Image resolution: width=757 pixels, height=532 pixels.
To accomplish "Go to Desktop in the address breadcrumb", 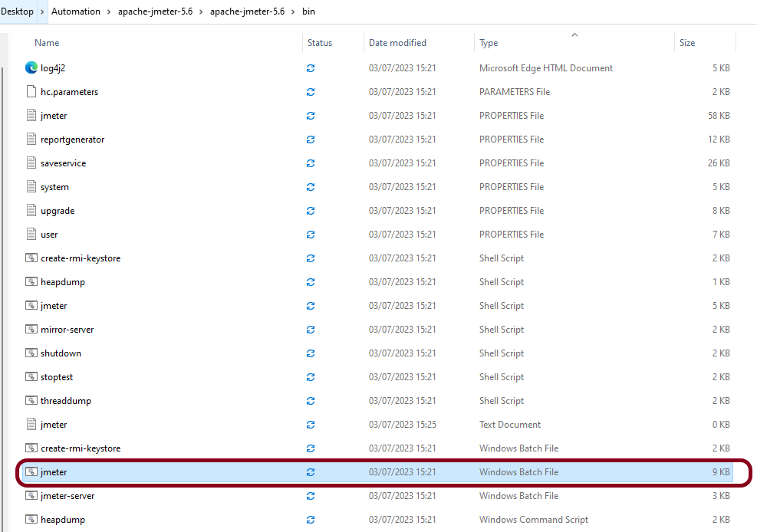I will 18,11.
